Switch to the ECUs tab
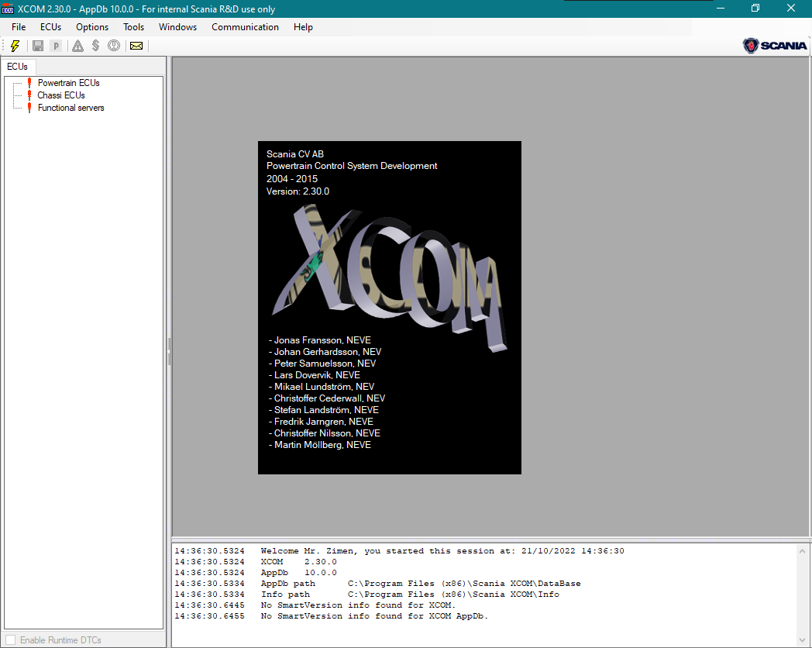This screenshot has width=812, height=648. [18, 66]
